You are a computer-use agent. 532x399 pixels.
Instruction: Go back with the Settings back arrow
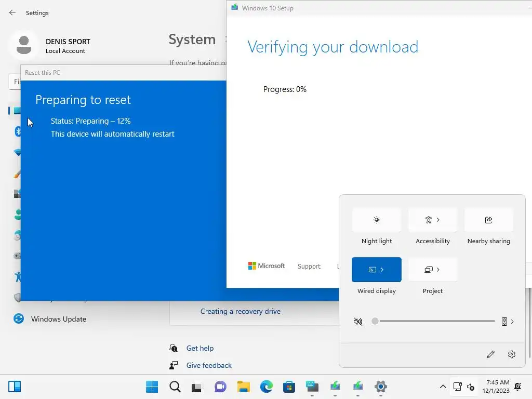click(x=12, y=12)
